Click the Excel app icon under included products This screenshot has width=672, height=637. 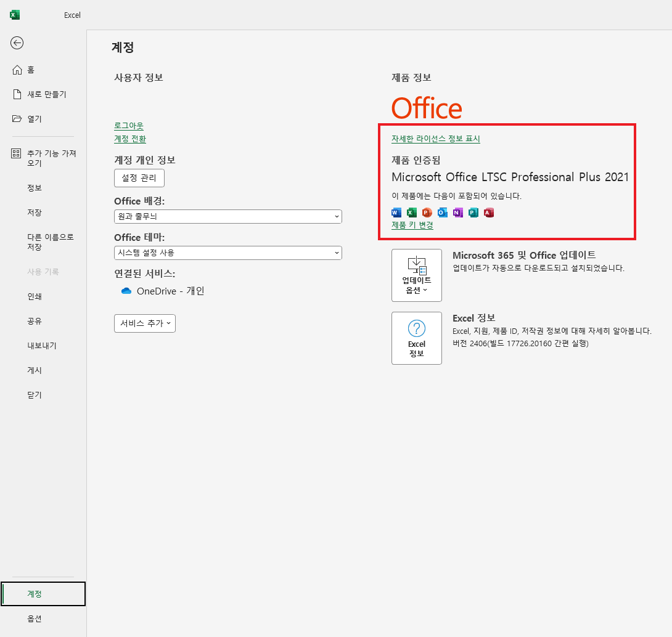tap(412, 213)
